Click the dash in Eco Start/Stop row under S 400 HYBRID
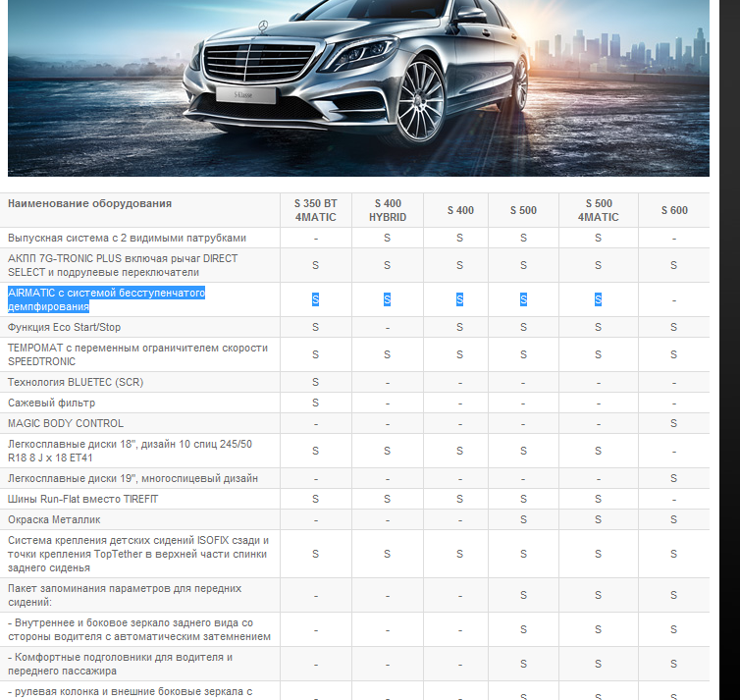This screenshot has height=700, width=740. click(388, 328)
